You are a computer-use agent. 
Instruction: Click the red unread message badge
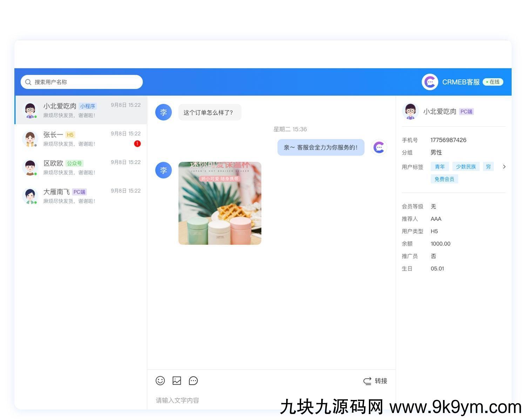[137, 144]
